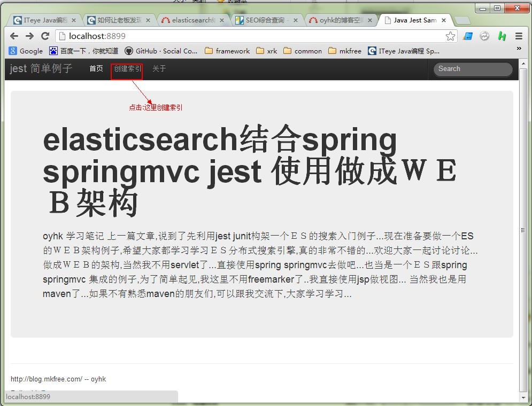Open the xrk bookmarks folder
Screen dimensions: 532x406
click(267, 51)
